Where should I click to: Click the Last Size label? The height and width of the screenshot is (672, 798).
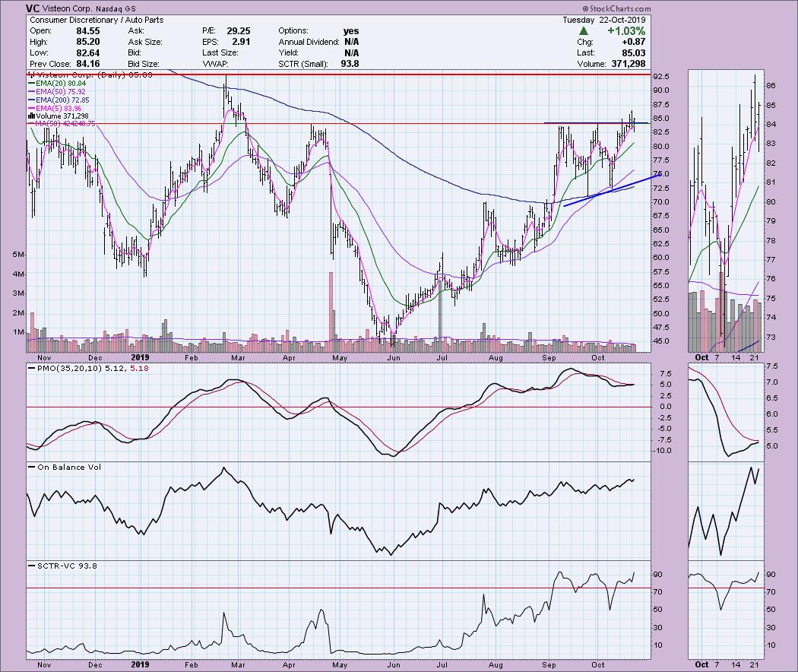220,53
